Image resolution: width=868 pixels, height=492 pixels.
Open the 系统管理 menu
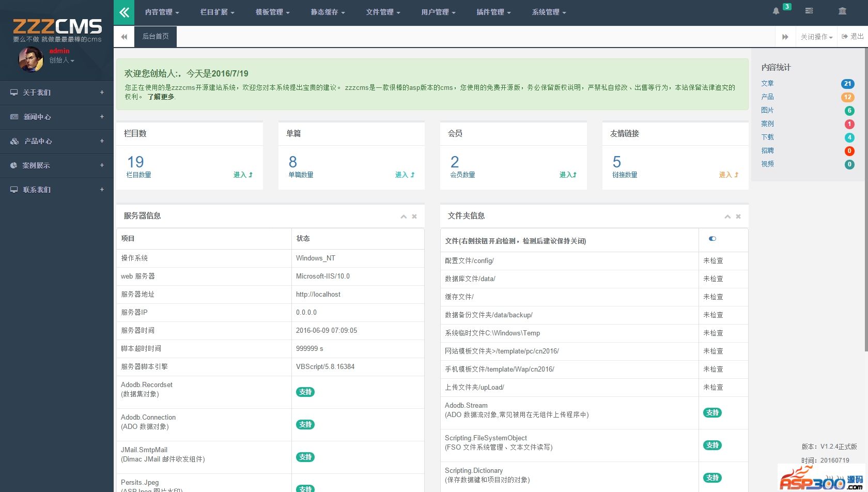(x=549, y=12)
